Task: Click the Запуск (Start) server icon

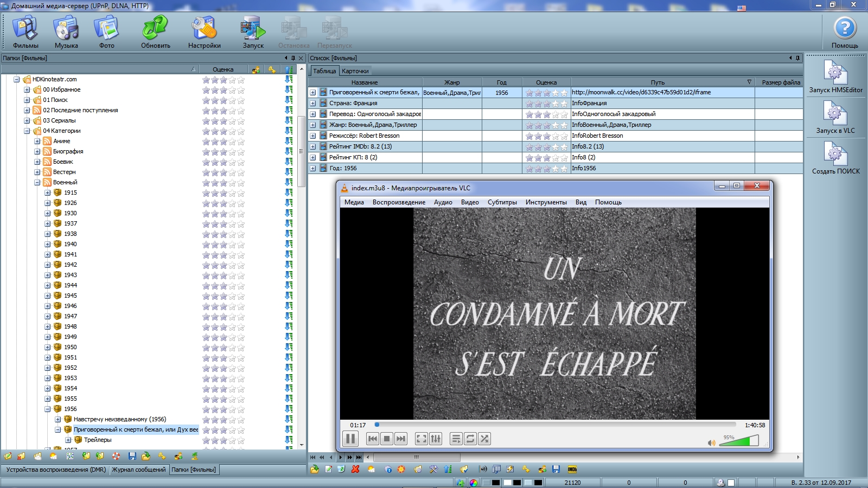Action: 253,31
